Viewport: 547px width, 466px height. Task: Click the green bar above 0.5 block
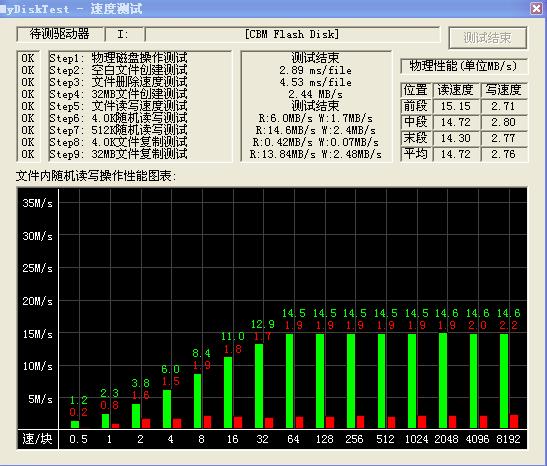(75, 424)
